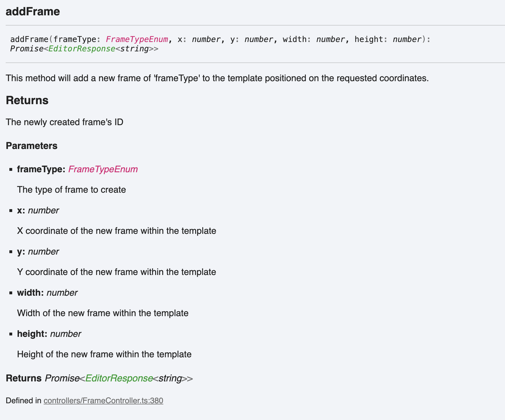Click the Returns section heading
The image size is (505, 420).
point(27,100)
